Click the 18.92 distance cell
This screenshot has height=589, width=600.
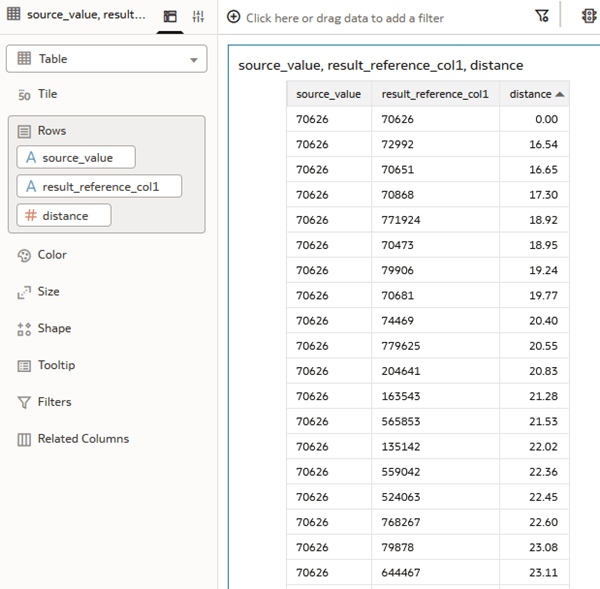(534, 220)
